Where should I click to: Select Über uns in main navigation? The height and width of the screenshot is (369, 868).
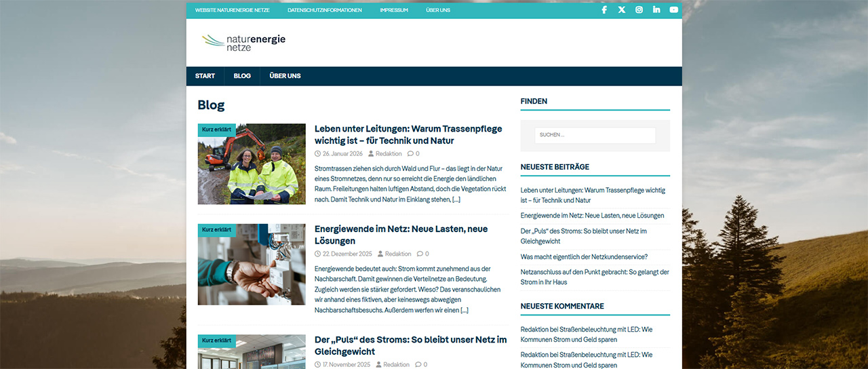tap(285, 76)
